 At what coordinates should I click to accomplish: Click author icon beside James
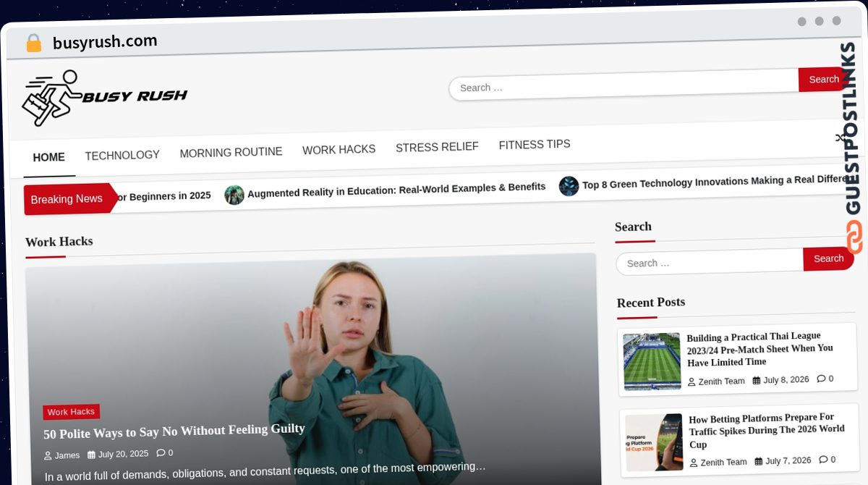coord(48,456)
